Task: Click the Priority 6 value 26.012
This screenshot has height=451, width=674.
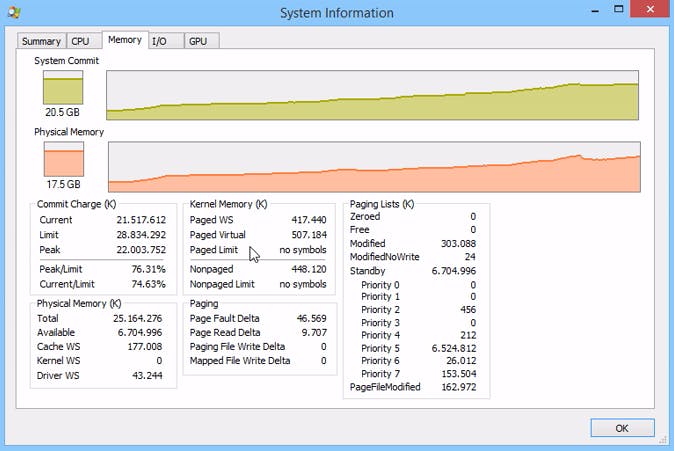Action: pyautogui.click(x=461, y=361)
